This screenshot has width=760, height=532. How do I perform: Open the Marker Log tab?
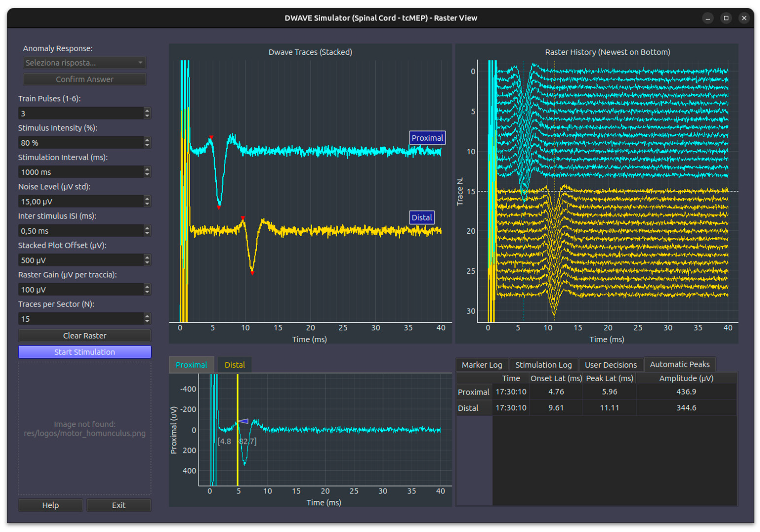482,365
